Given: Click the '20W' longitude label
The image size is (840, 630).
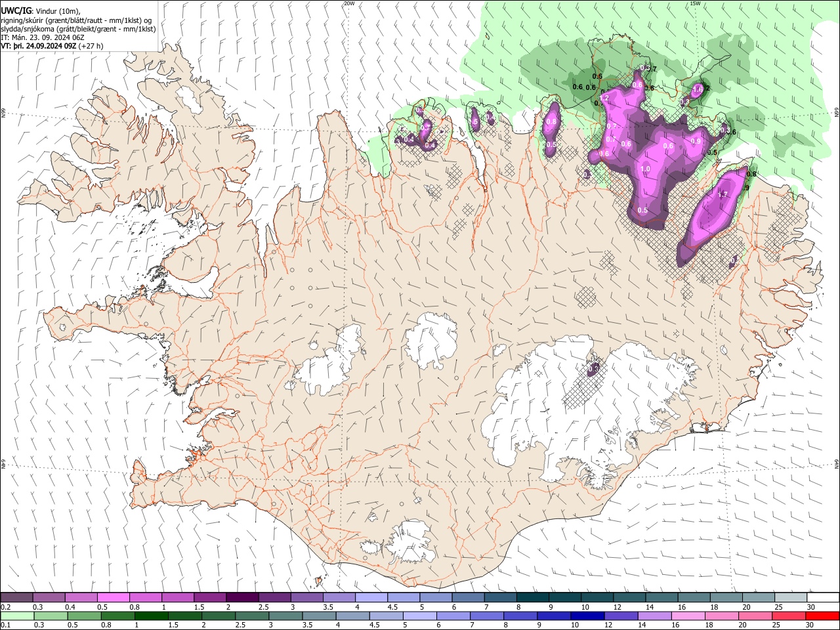Looking at the screenshot, I should 349,3.
